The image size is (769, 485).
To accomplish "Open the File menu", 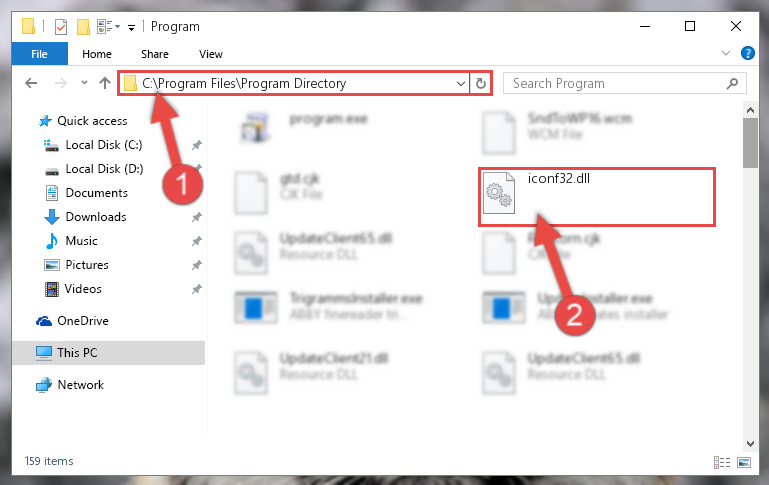I will pos(40,54).
